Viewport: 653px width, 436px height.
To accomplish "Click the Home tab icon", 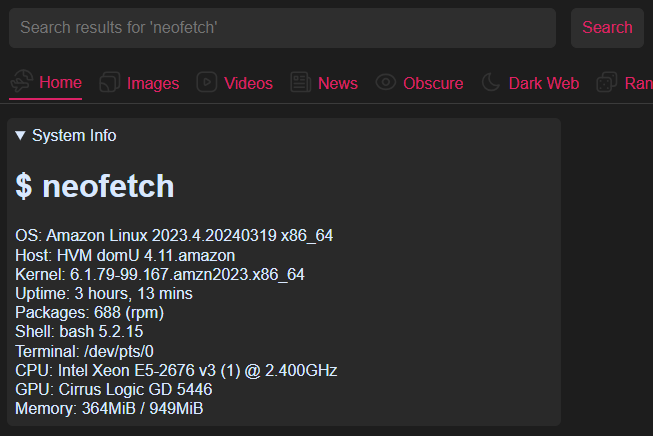I will [x=21, y=83].
